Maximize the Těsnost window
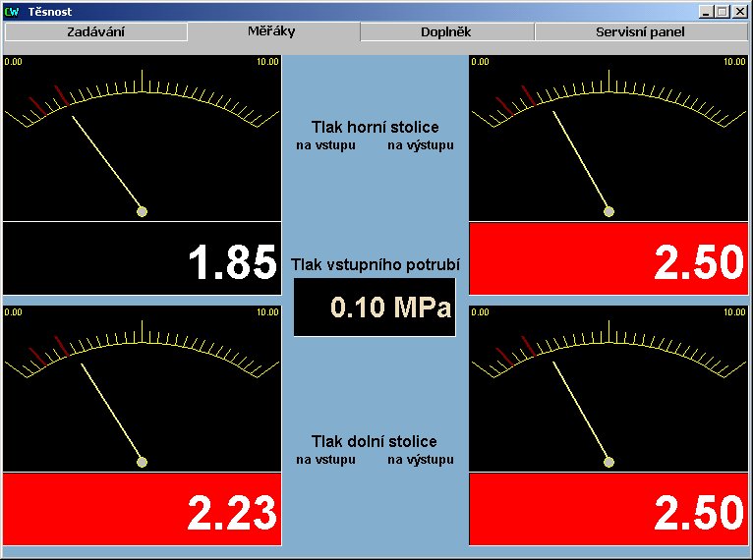 click(722, 11)
